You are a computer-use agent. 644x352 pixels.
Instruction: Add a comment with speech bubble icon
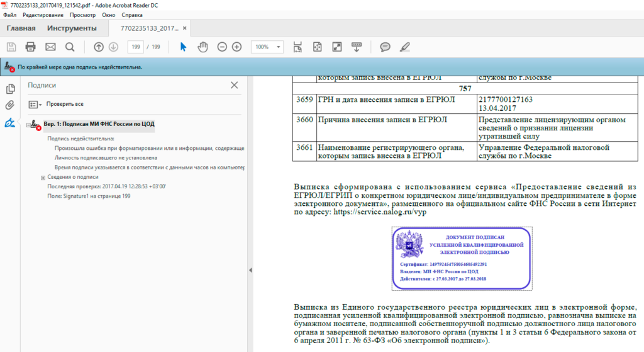click(x=385, y=47)
